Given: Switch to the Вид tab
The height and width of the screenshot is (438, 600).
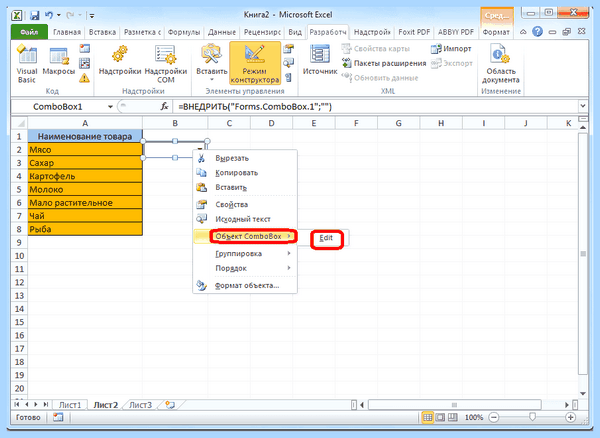Looking at the screenshot, I should click(295, 32).
